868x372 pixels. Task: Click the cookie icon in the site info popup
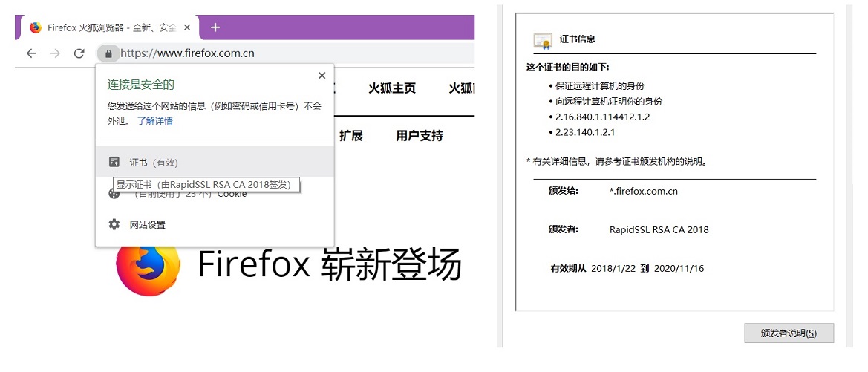tap(114, 194)
